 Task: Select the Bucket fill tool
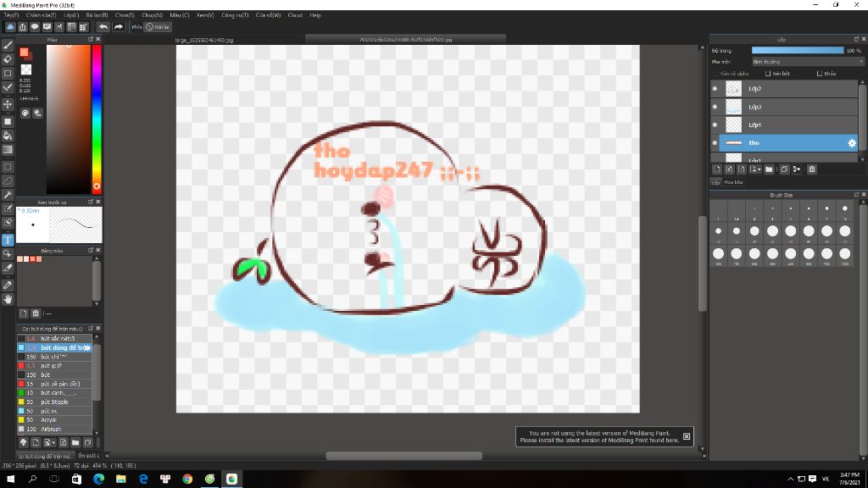[x=8, y=136]
